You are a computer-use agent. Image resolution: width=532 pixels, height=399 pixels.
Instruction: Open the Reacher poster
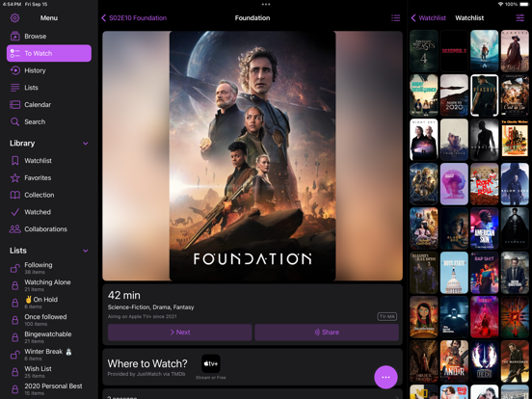485,95
